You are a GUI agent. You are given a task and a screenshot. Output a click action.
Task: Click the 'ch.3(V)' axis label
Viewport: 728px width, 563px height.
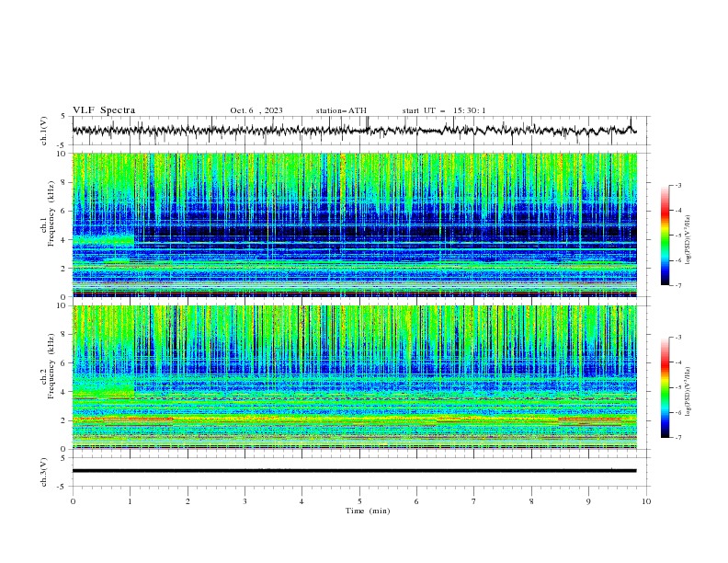pos(44,472)
